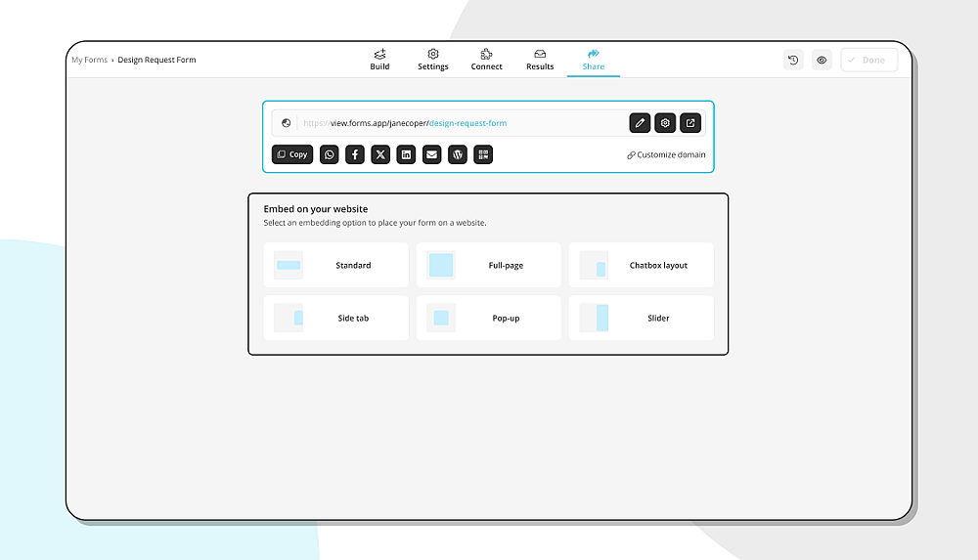Open version history clock icon

(x=793, y=60)
